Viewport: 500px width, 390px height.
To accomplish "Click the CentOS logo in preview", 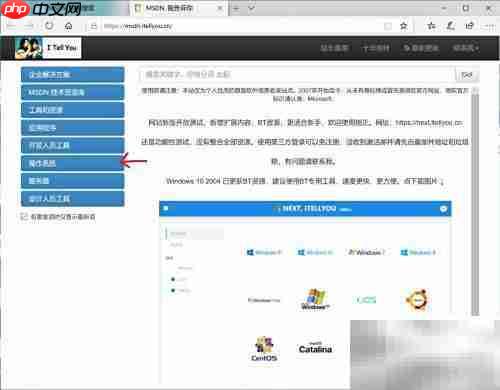I will (x=264, y=349).
